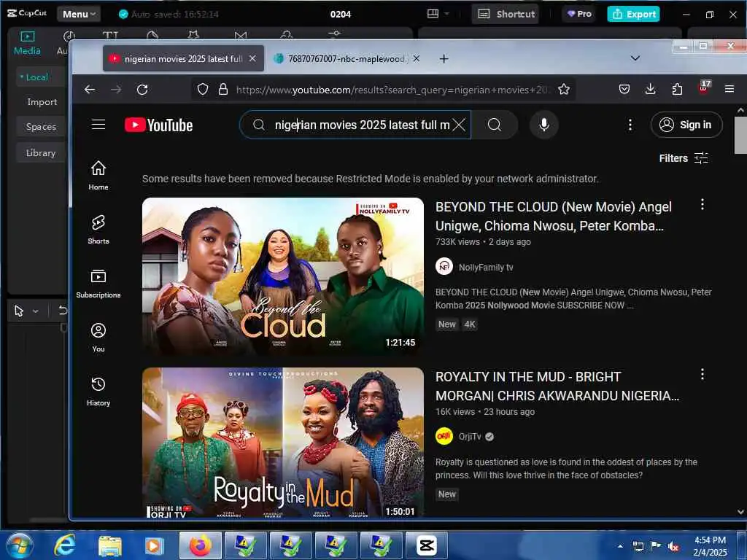Image resolution: width=747 pixels, height=560 pixels.
Task: Open OrjiTv channel link
Action: [470, 436]
